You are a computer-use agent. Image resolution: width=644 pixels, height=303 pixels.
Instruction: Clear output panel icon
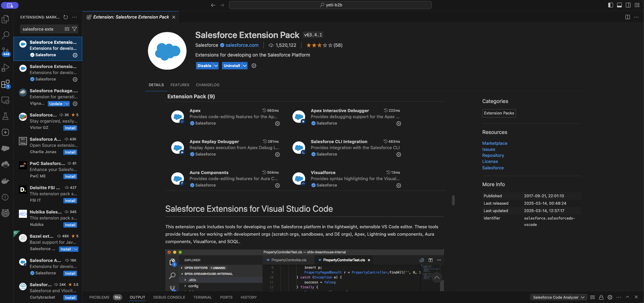(592, 297)
